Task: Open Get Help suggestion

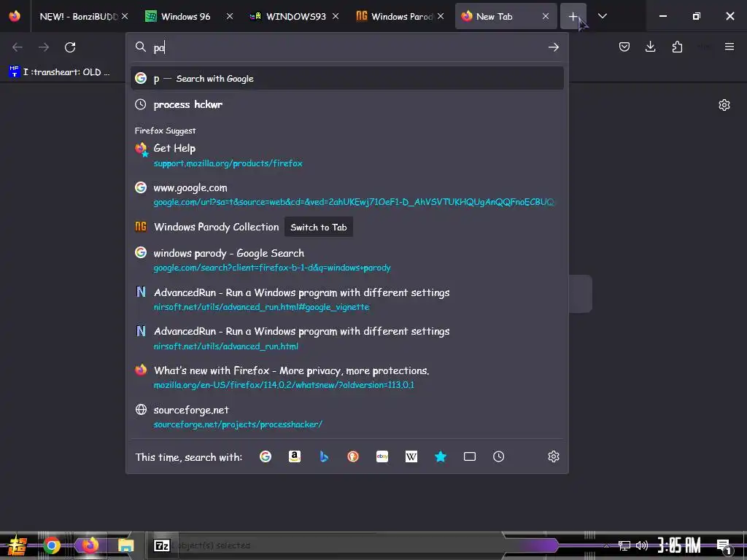Action: (347, 155)
